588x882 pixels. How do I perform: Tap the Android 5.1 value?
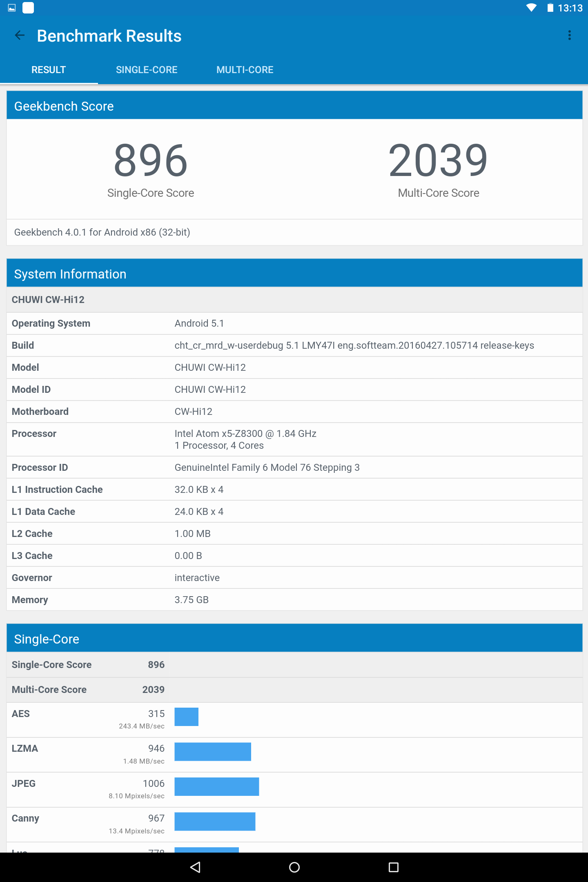point(199,323)
